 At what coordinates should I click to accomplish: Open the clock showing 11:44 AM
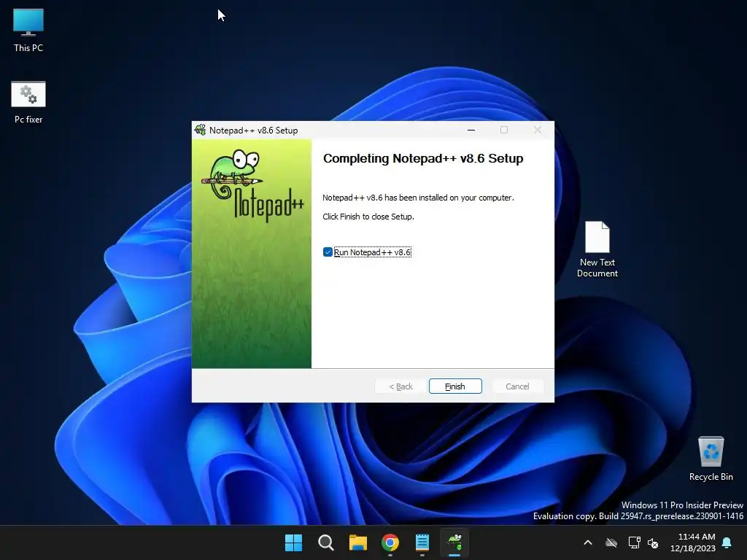[693, 542]
